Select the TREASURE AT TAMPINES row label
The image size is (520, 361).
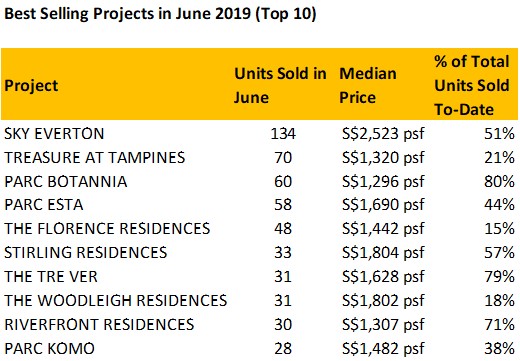click(95, 157)
